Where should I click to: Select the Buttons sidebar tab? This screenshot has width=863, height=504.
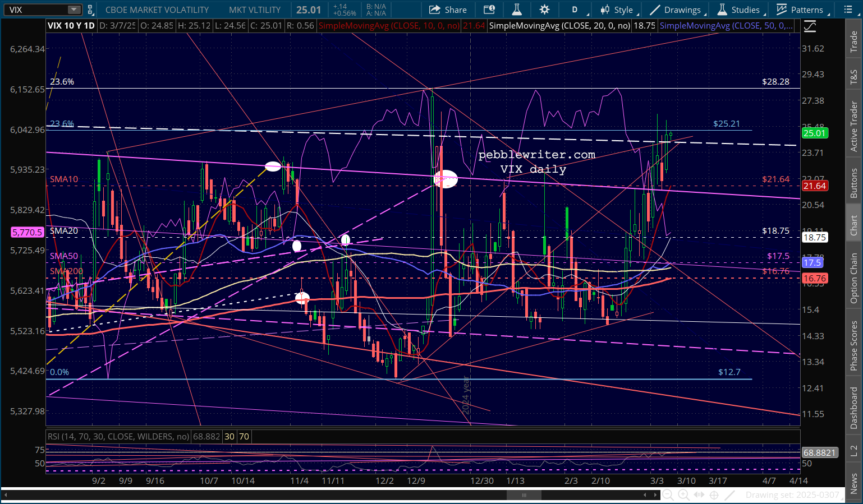coord(854,183)
